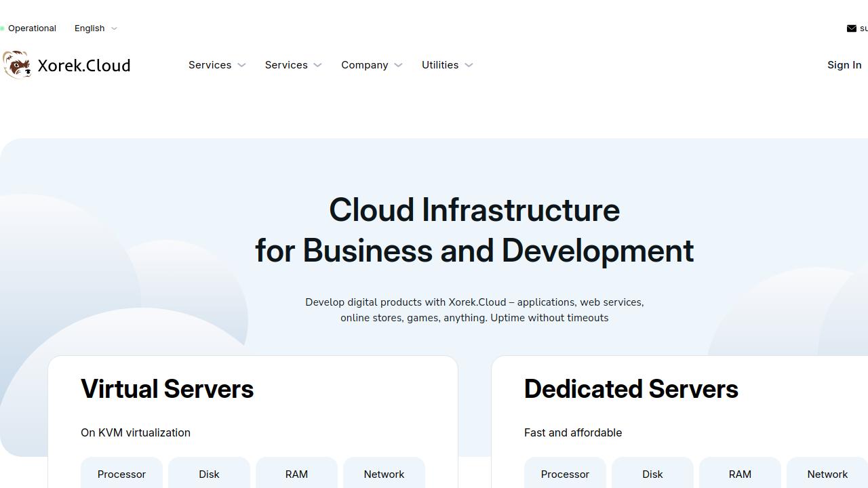The image size is (868, 488).
Task: Select Network tab in Dedicated Servers card
Action: (827, 473)
